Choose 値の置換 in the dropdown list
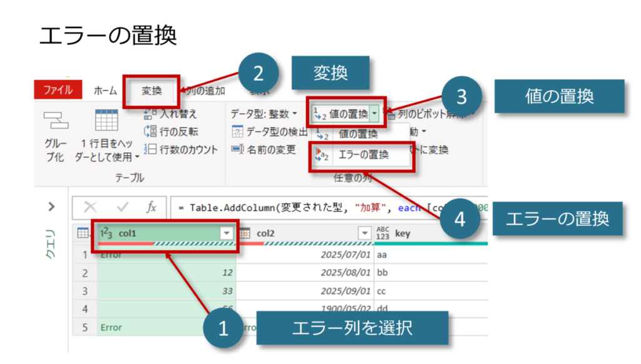The image size is (641, 364). (358, 133)
